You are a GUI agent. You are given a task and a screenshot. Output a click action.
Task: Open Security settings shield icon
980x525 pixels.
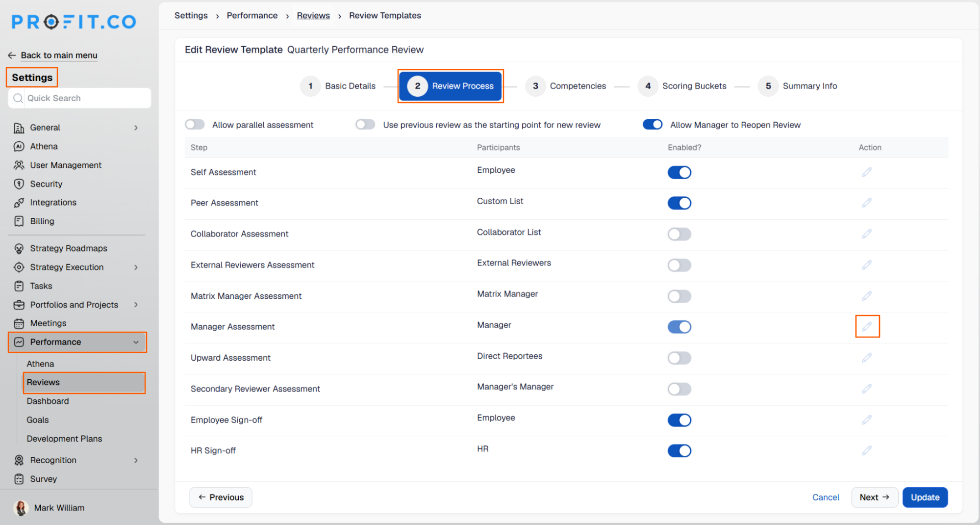click(x=19, y=184)
